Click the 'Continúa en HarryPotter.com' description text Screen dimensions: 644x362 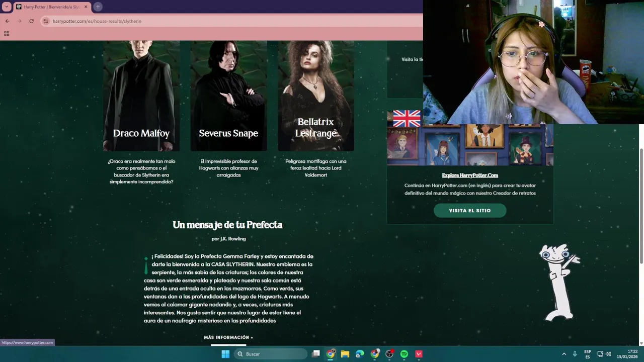pyautogui.click(x=470, y=189)
